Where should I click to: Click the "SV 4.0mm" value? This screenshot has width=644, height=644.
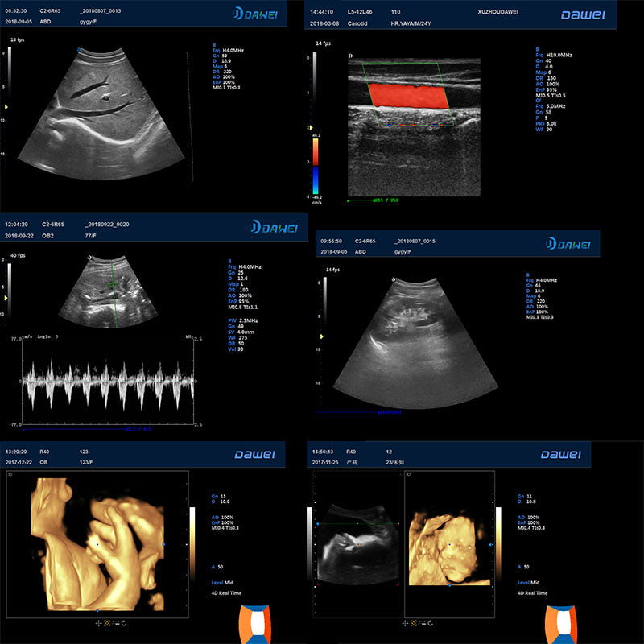[x=241, y=332]
